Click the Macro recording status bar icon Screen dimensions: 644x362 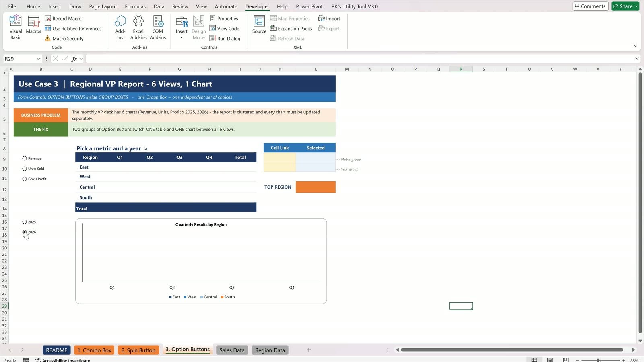coord(26,360)
